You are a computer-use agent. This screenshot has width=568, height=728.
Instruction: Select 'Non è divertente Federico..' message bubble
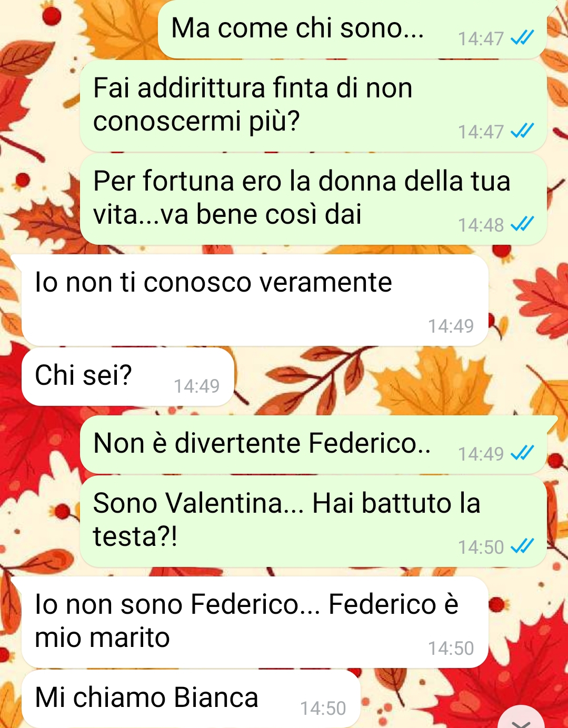[313, 444]
